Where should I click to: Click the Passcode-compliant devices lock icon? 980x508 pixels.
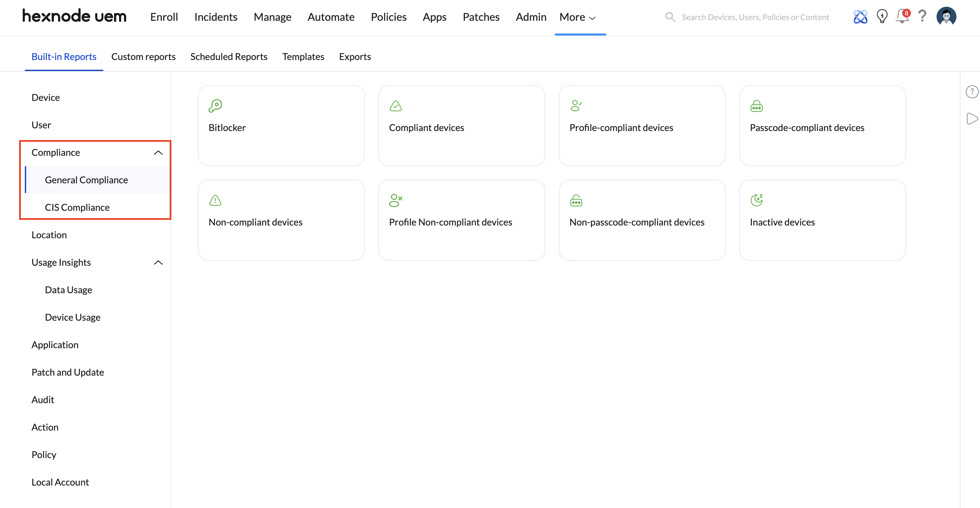756,106
